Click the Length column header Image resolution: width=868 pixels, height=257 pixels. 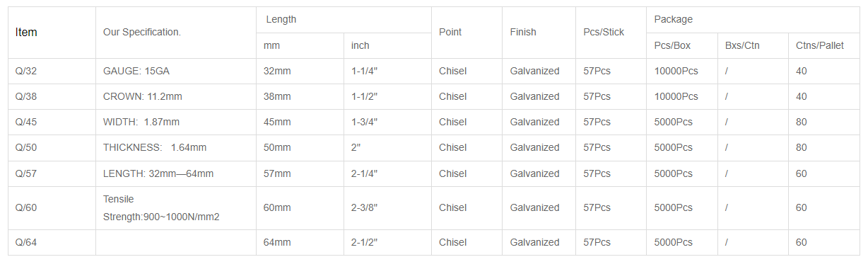point(344,20)
